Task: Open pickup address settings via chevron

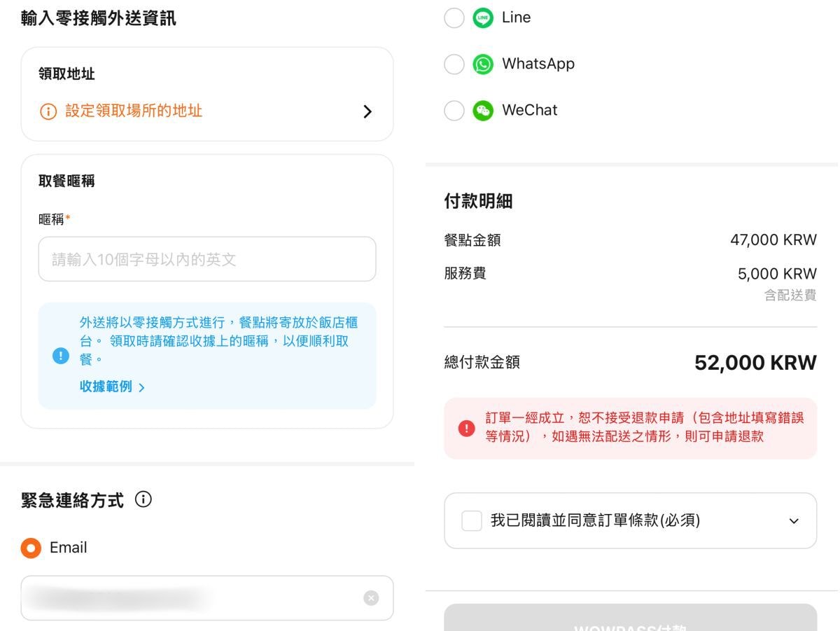Action: (367, 111)
